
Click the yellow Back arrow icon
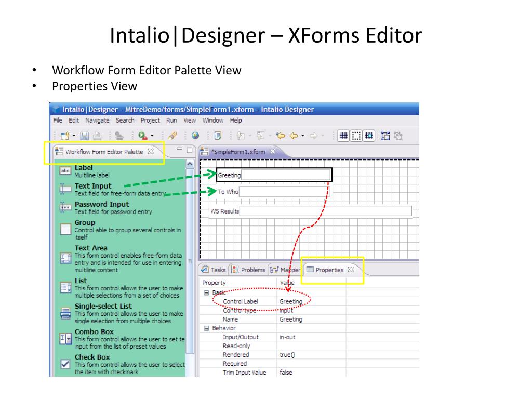(294, 136)
